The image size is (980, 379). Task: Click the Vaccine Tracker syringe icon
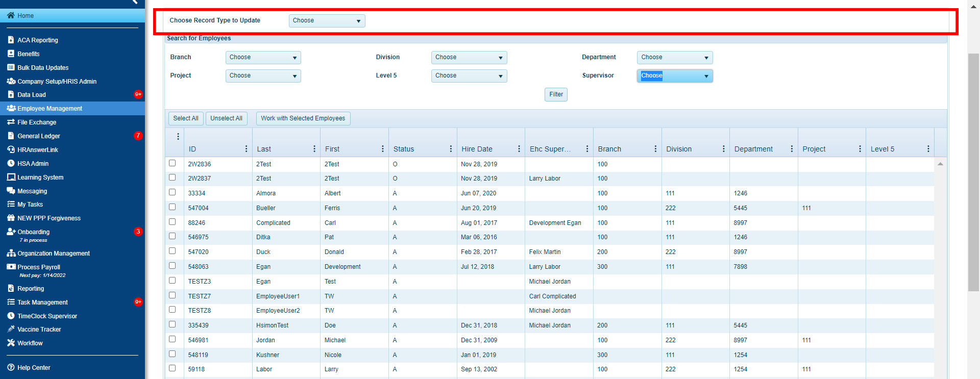(x=11, y=329)
